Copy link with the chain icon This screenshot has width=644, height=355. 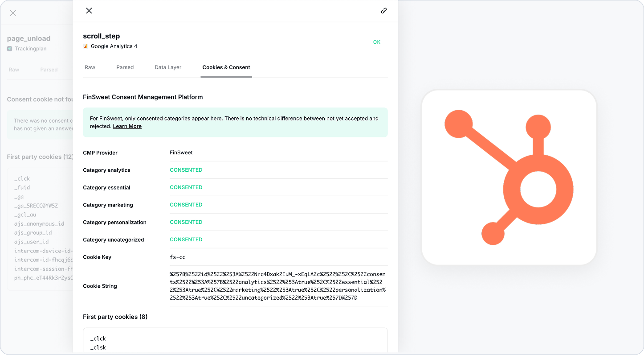(384, 11)
